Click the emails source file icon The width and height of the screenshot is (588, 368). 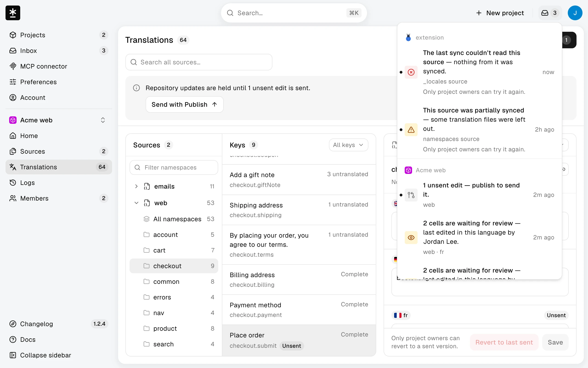(147, 187)
